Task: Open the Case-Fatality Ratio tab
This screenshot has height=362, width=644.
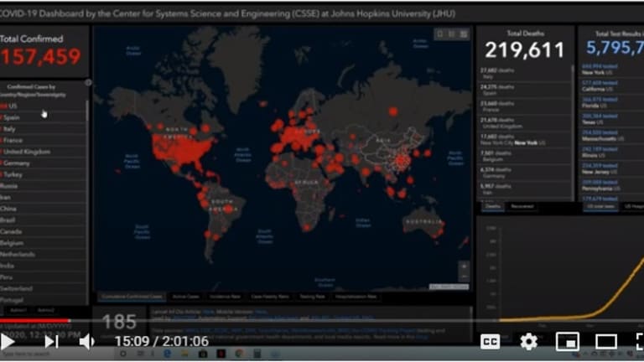Action: tap(270, 297)
